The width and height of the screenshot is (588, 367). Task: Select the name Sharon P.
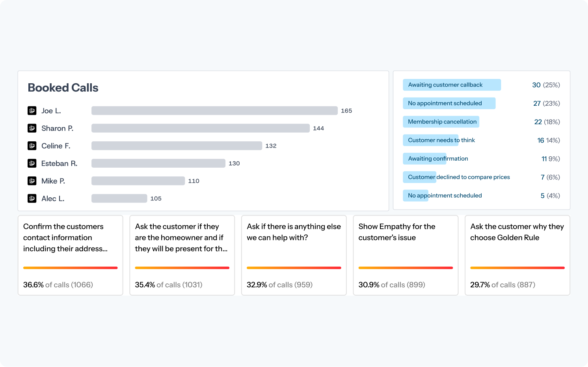click(58, 128)
